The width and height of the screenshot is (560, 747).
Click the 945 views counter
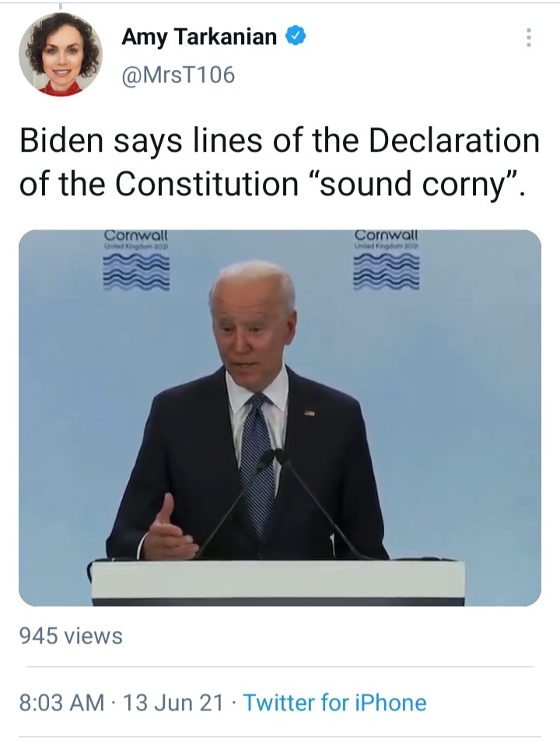click(71, 636)
